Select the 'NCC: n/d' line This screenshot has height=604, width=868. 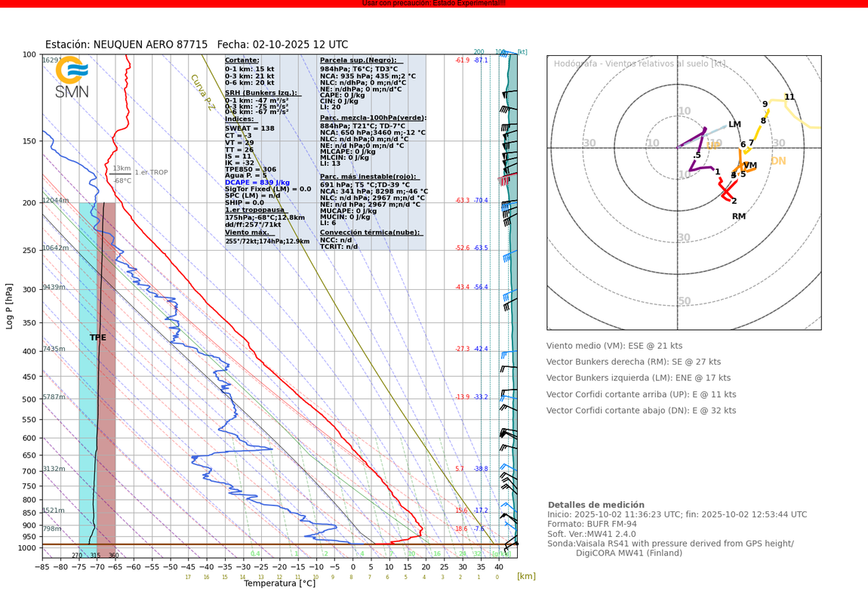[x=336, y=240]
